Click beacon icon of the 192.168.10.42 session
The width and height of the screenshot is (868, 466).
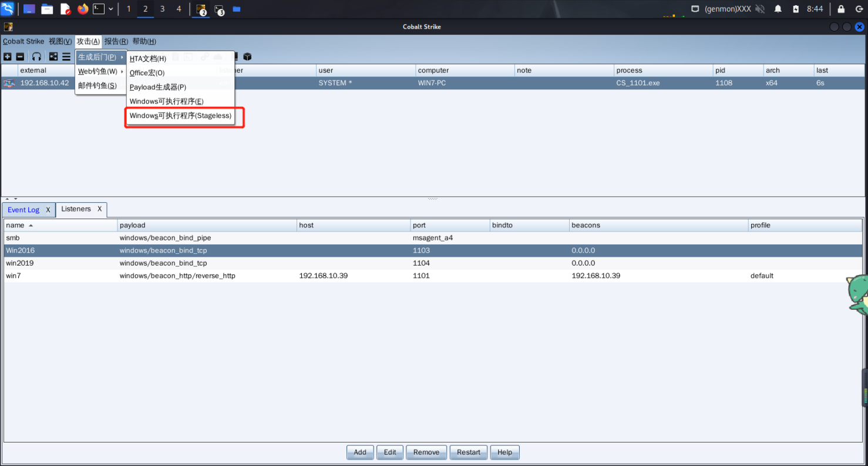click(9, 83)
